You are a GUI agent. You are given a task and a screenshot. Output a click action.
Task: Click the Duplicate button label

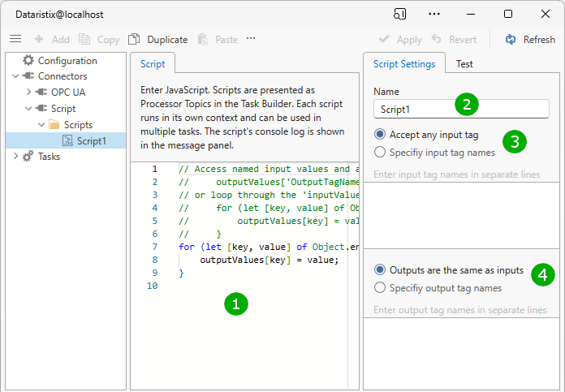pos(167,39)
